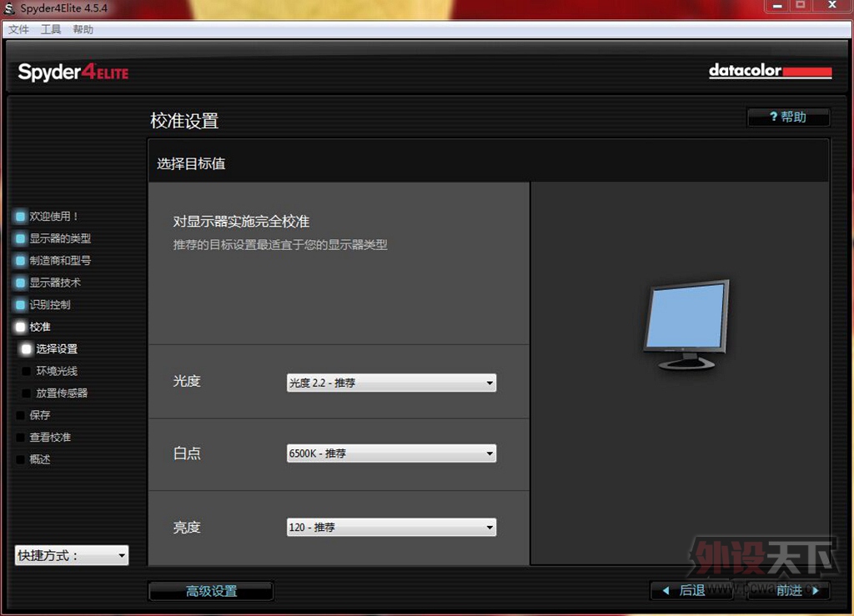The image size is (854, 616).
Task: Minimize the Spyder4Elite window
Action: [x=777, y=6]
